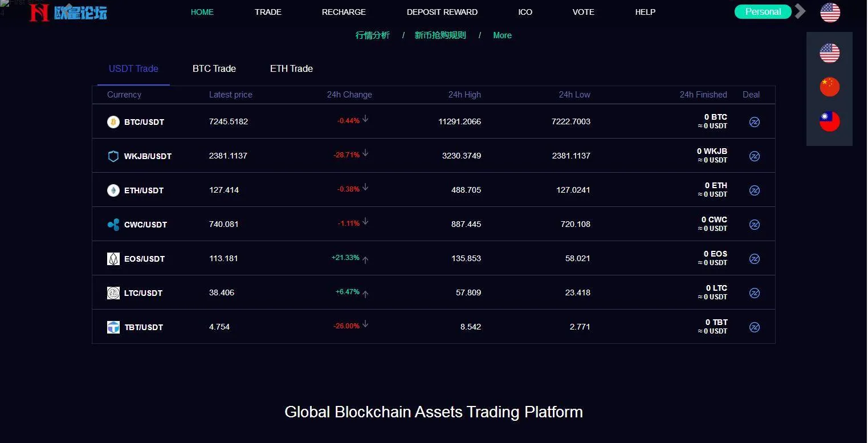Image resolution: width=868 pixels, height=443 pixels.
Task: Open the WKJB/USDT deal icon
Action: coord(754,156)
